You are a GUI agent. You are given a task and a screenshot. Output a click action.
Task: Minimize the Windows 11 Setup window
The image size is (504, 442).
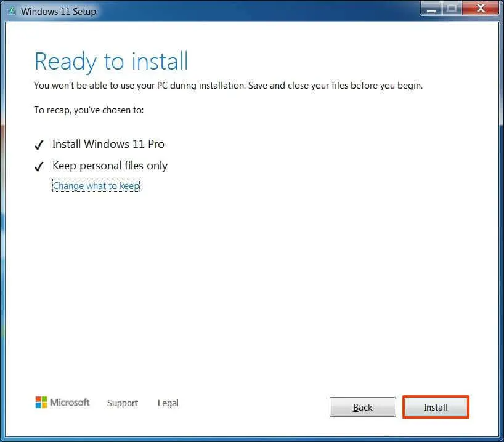431,9
